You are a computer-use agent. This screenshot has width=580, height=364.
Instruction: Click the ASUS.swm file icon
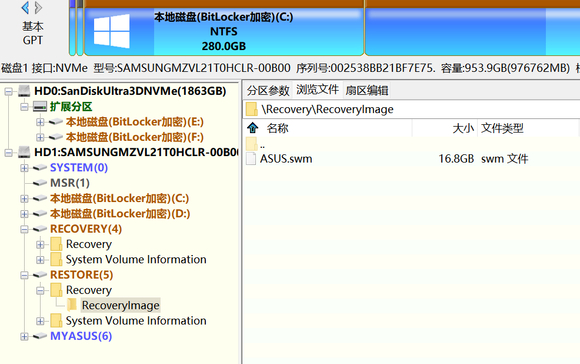point(251,159)
